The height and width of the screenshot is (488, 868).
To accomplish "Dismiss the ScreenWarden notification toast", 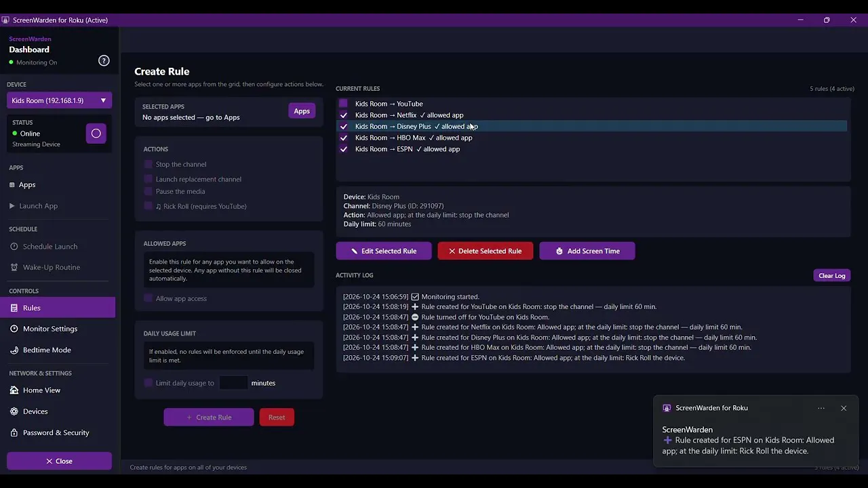I will (844, 408).
